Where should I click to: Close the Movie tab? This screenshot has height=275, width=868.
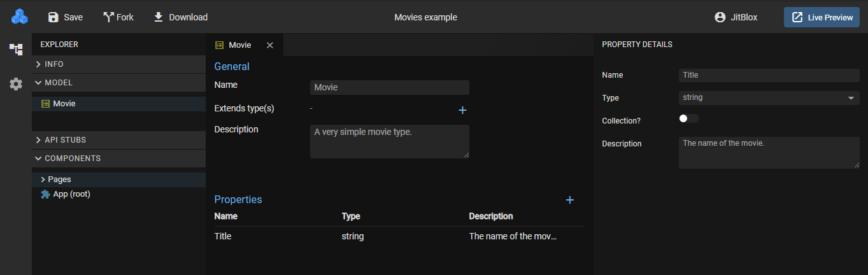point(270,45)
